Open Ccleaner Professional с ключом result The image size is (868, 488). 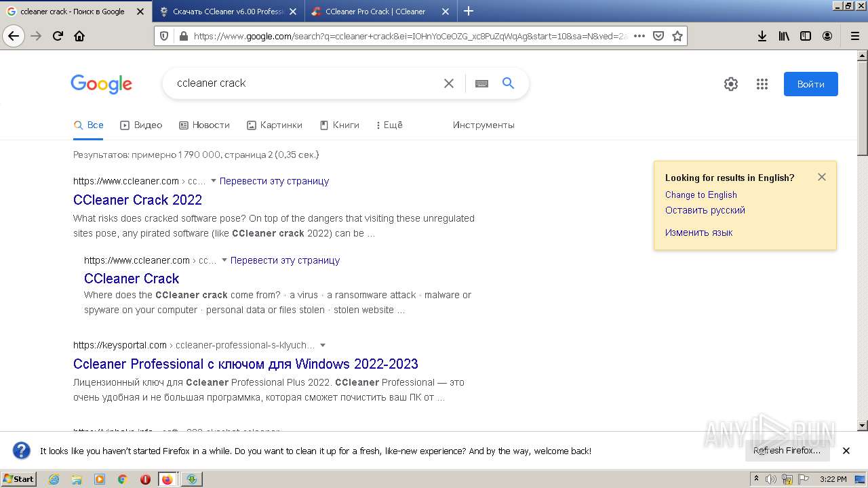coord(245,364)
